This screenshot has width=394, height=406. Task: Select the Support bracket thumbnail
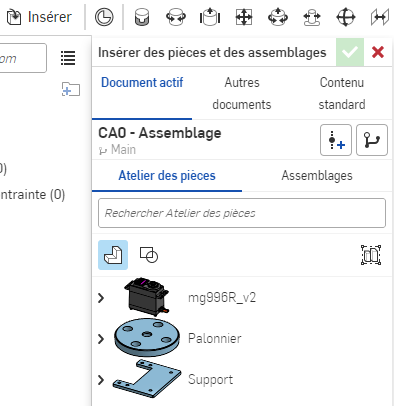click(147, 379)
